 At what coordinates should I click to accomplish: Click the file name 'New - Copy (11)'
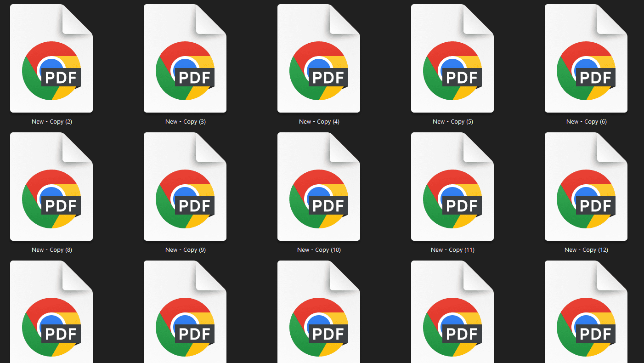(x=453, y=250)
